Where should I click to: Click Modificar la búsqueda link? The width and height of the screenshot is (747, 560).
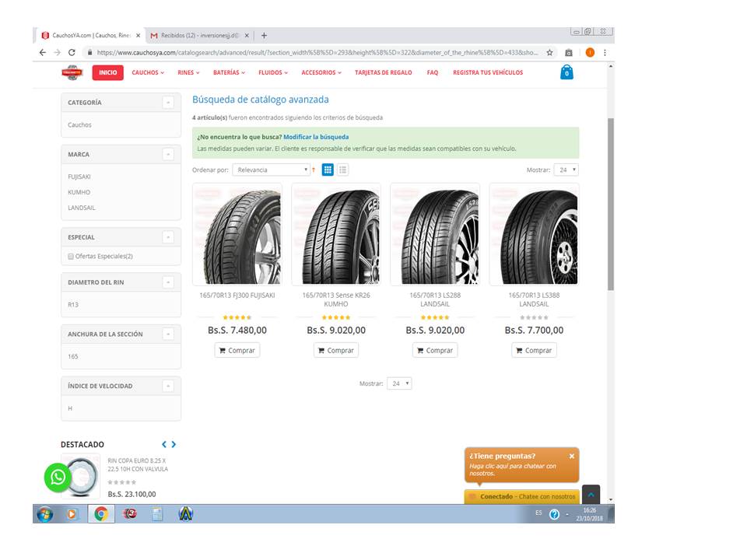coord(316,137)
